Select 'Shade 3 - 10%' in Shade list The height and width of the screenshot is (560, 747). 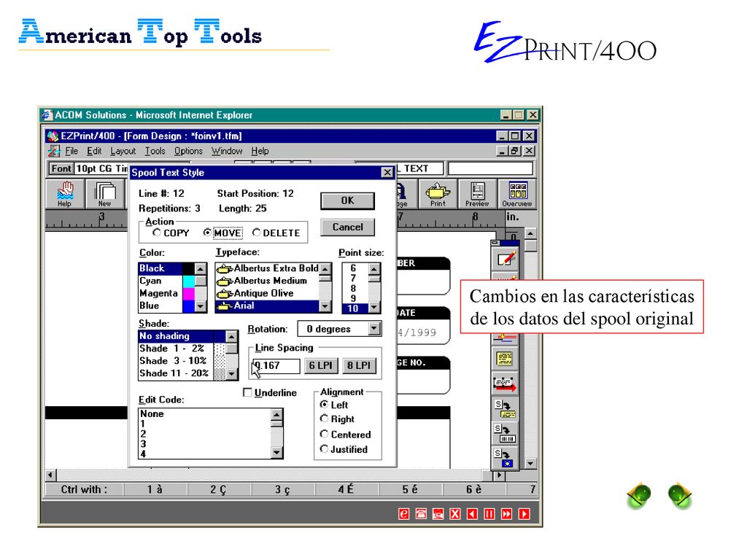(x=176, y=360)
